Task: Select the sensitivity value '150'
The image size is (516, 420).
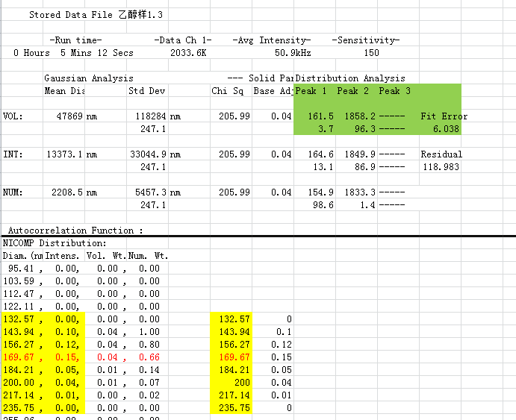Action: 372,53
